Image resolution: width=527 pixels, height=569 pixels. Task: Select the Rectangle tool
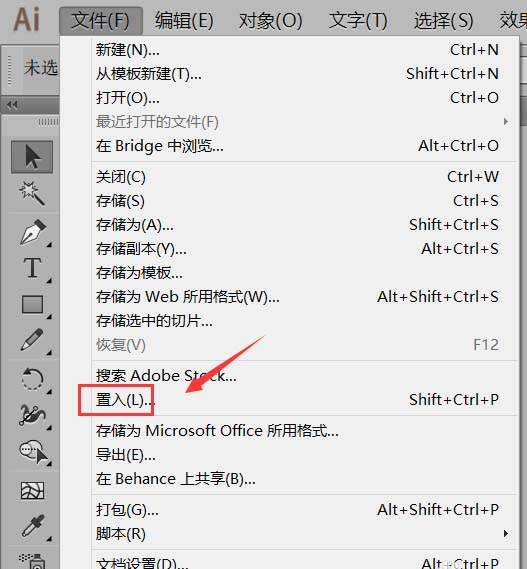coord(32,304)
